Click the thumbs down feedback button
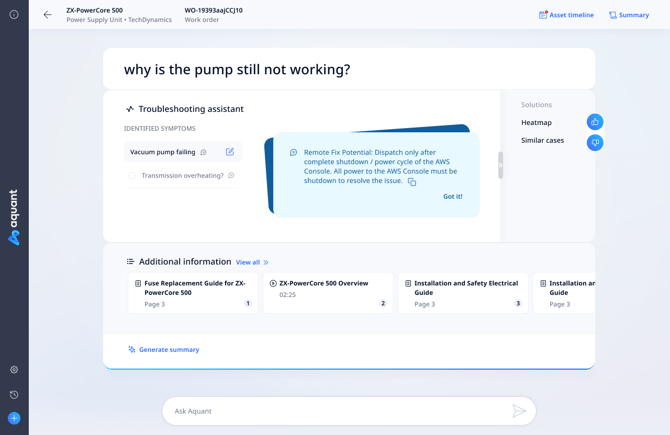 (595, 143)
